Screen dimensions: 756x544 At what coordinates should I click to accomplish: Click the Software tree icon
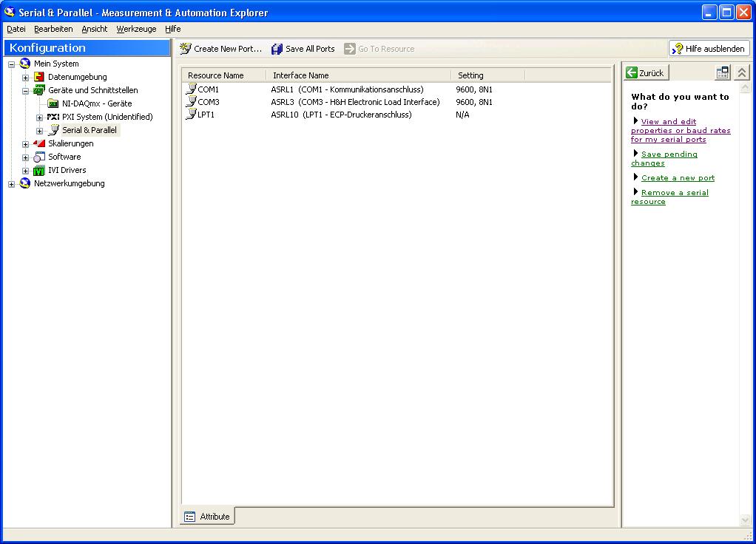click(x=39, y=157)
